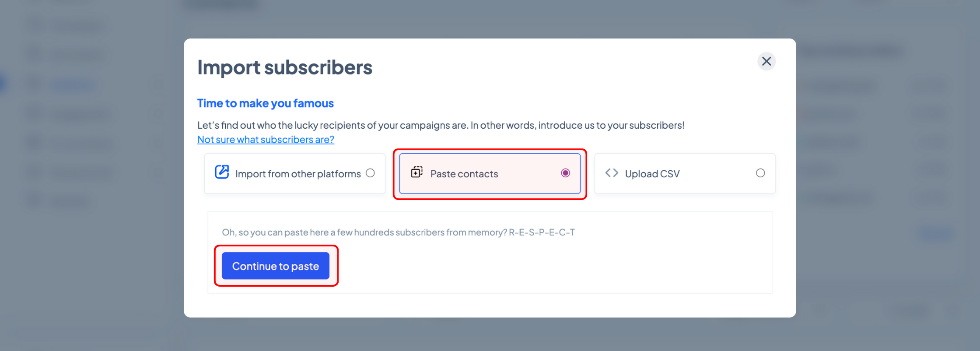Click the Time to make you famous heading
Image resolution: width=980 pixels, height=351 pixels.
tap(266, 103)
